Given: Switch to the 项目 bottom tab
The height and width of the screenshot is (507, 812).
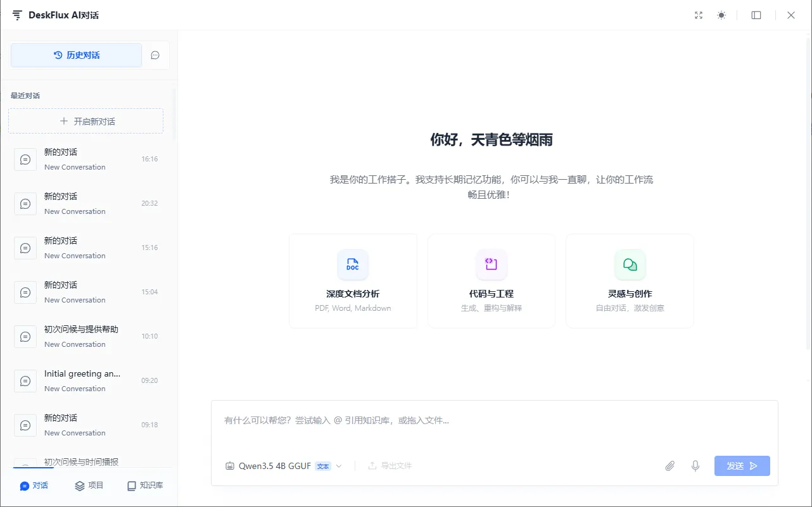Looking at the screenshot, I should coord(89,485).
